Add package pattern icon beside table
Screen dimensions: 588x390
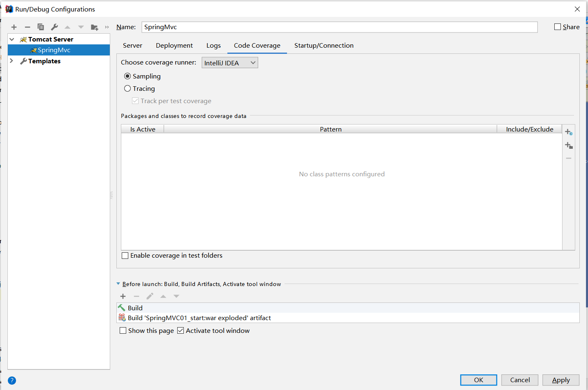[x=569, y=145]
